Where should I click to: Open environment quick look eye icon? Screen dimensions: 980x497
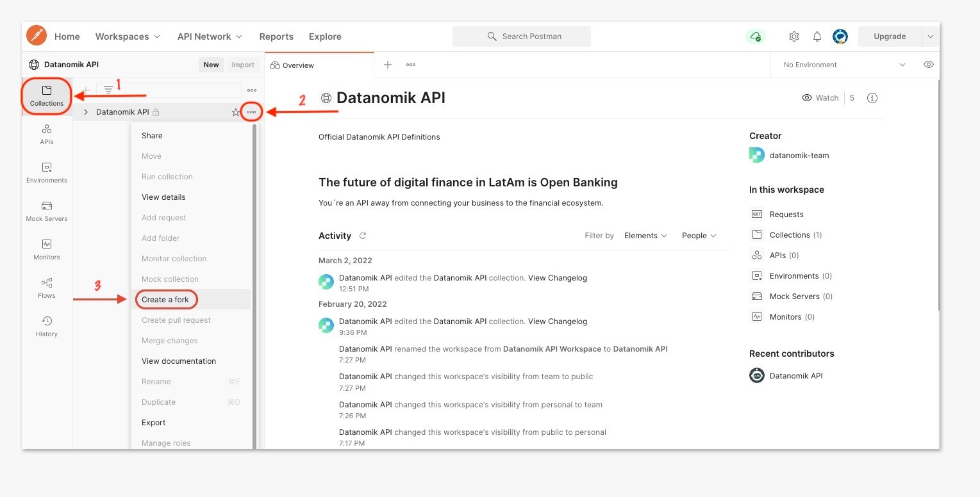(928, 65)
